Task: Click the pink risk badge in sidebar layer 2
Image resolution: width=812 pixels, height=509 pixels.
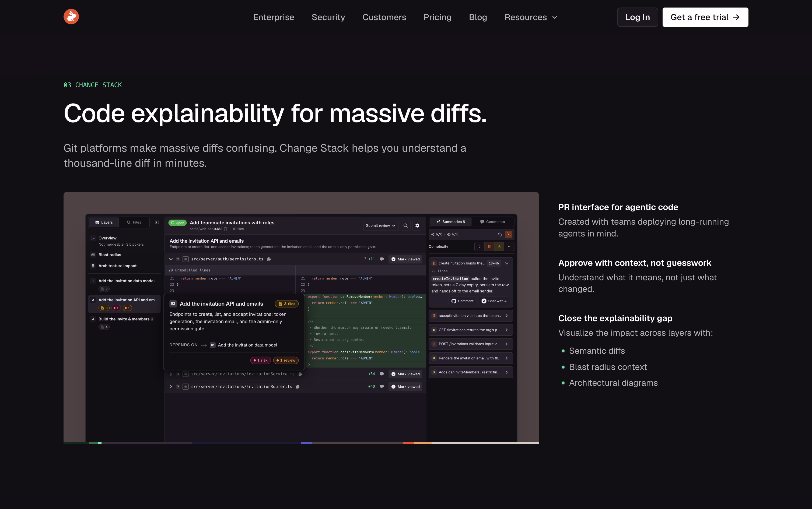Action: (x=116, y=308)
